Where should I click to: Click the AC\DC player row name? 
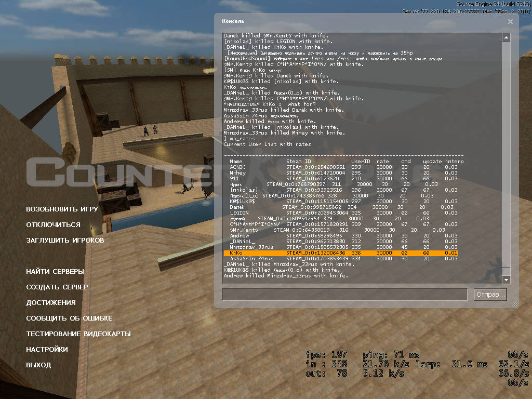click(237, 167)
